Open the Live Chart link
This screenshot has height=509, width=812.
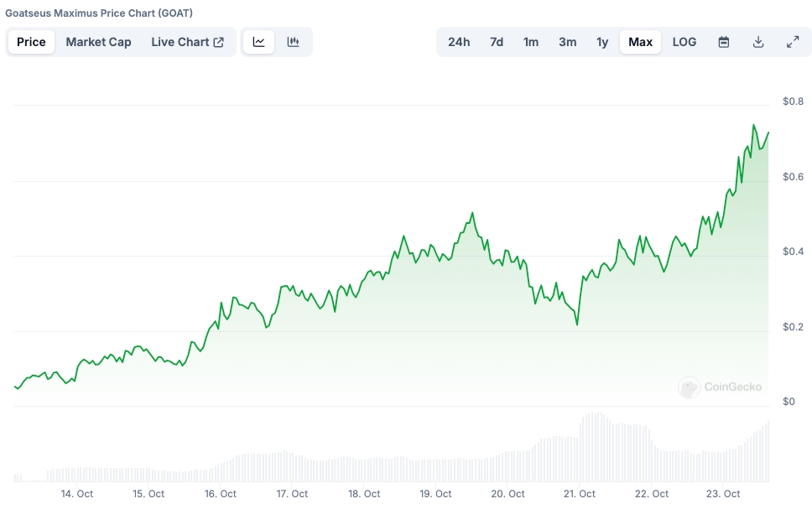click(x=187, y=42)
